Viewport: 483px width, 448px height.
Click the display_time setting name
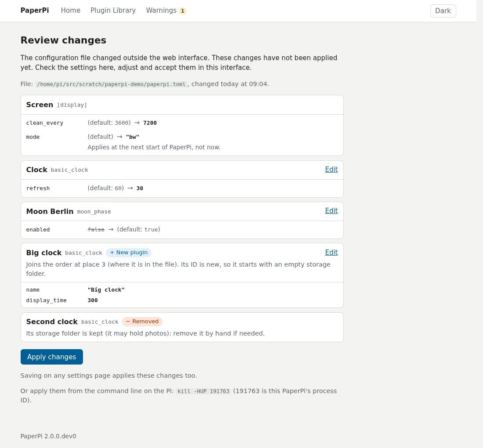click(46, 300)
